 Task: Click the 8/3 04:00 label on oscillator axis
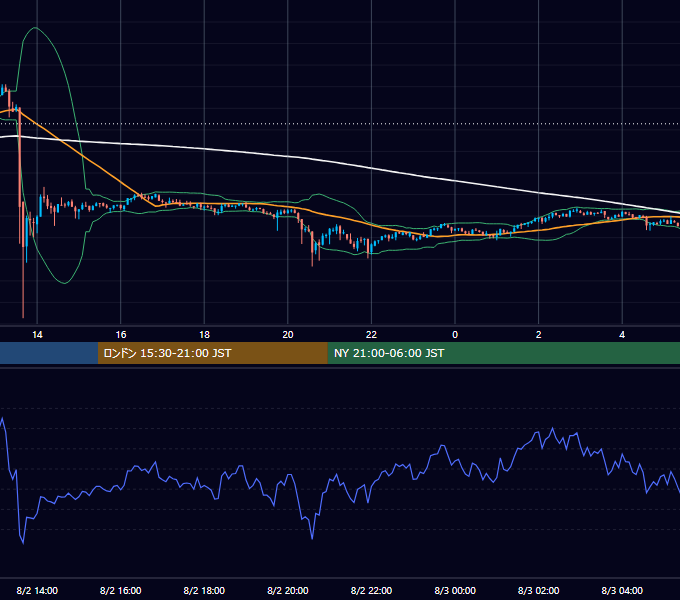pyautogui.click(x=622, y=590)
